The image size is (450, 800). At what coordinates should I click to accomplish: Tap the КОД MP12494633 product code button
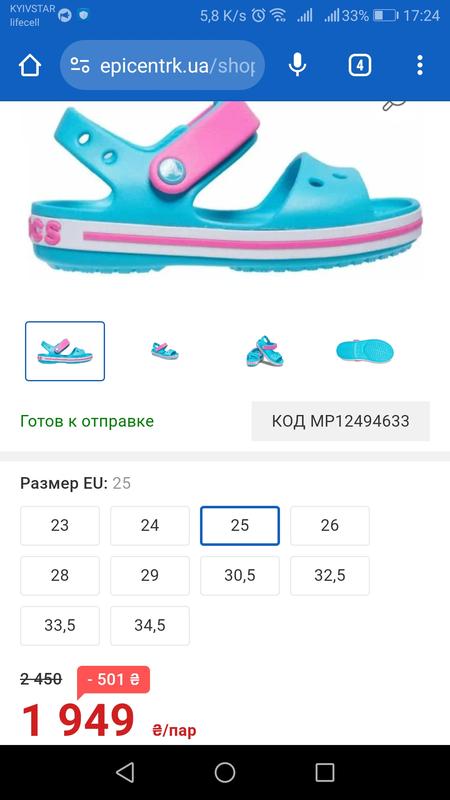click(x=340, y=421)
